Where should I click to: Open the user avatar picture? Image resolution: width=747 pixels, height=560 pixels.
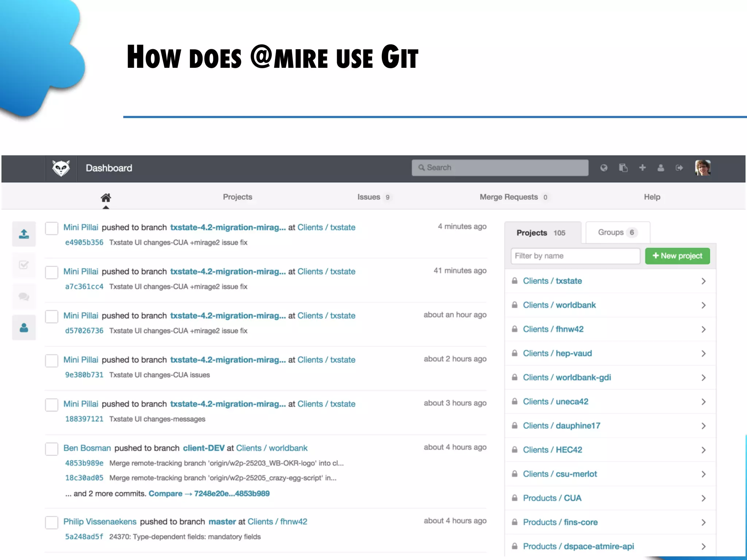(x=703, y=168)
